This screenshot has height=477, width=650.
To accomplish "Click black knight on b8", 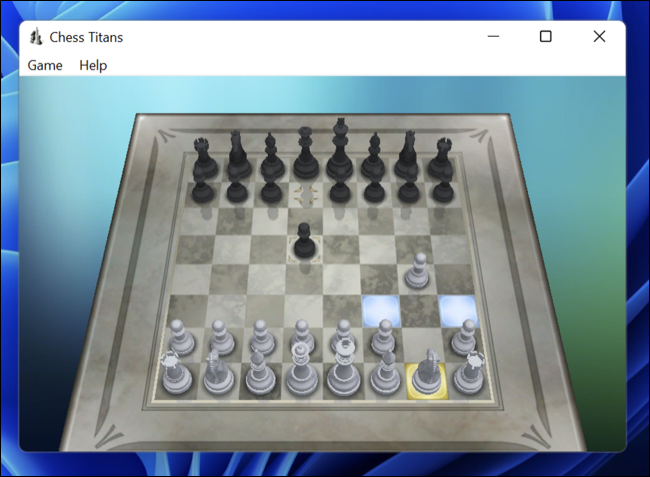I will (x=238, y=154).
